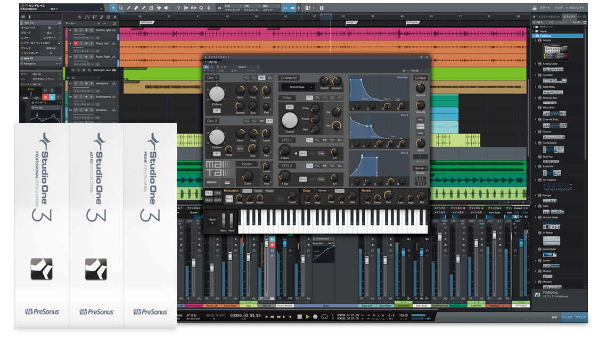Viewport: 607px width, 364px height.
Task: Click the 1st Chorus timeline marker
Action: [146, 22]
